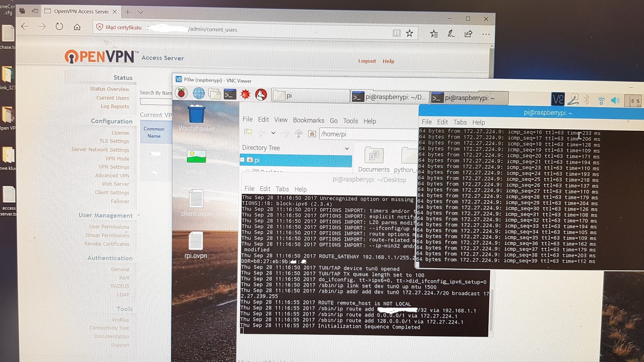Open the Reading view book icon in address bar

click(x=397, y=33)
